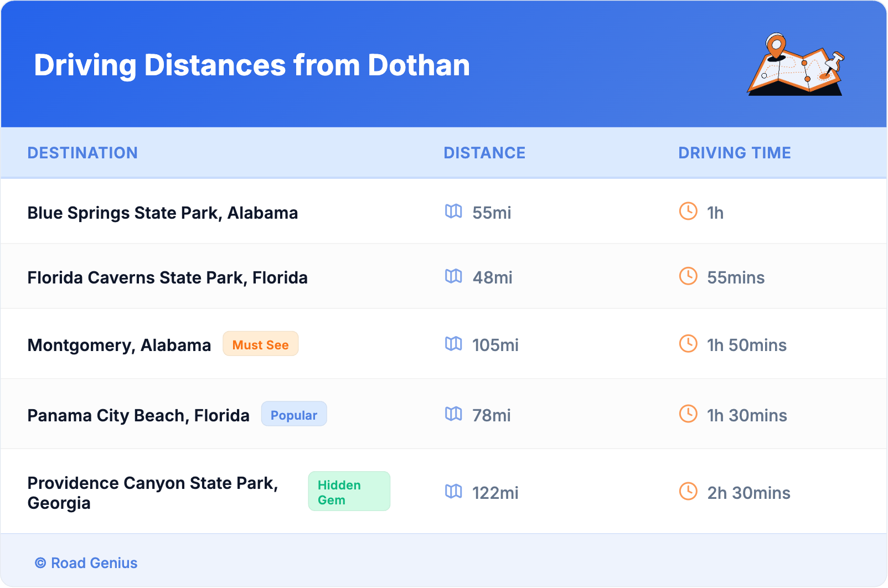Click the map icon beside 105mi
888x588 pixels.
[453, 343]
